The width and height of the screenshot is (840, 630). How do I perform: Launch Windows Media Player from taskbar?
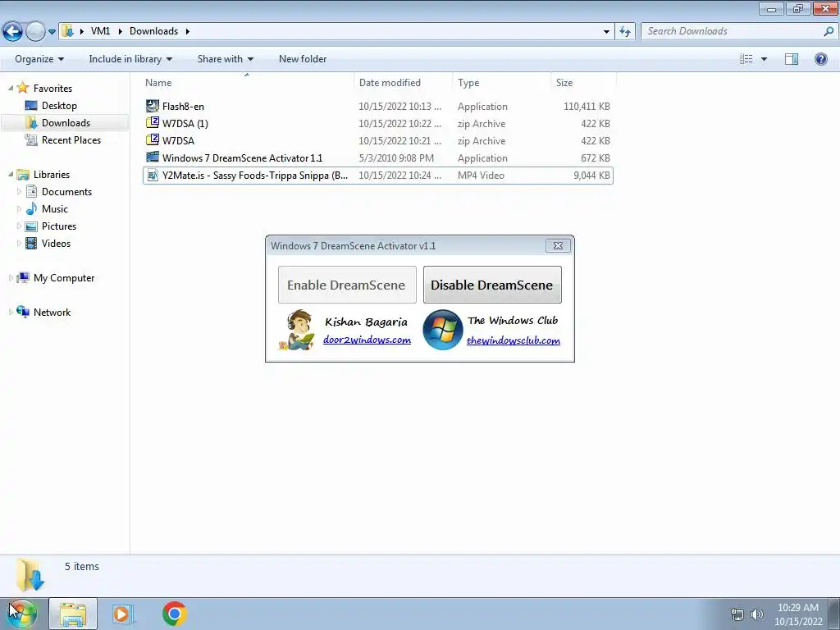122,614
